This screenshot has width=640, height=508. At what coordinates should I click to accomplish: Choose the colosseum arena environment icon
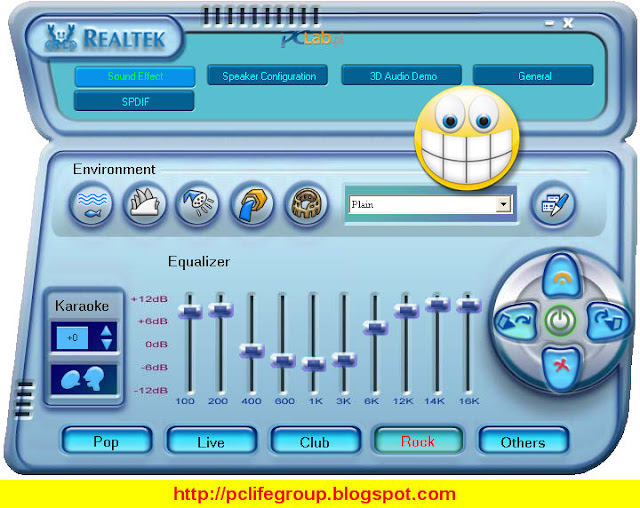[x=306, y=203]
